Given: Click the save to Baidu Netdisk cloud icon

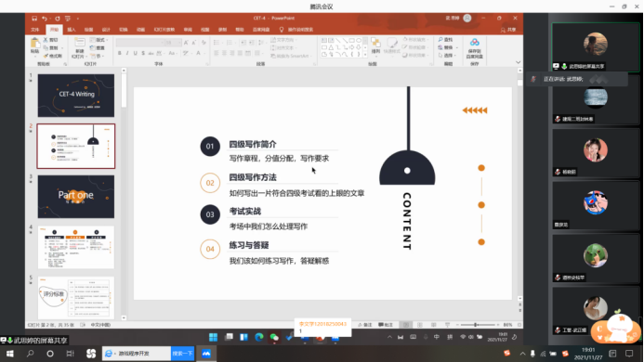Looking at the screenshot, I should coord(474,43).
